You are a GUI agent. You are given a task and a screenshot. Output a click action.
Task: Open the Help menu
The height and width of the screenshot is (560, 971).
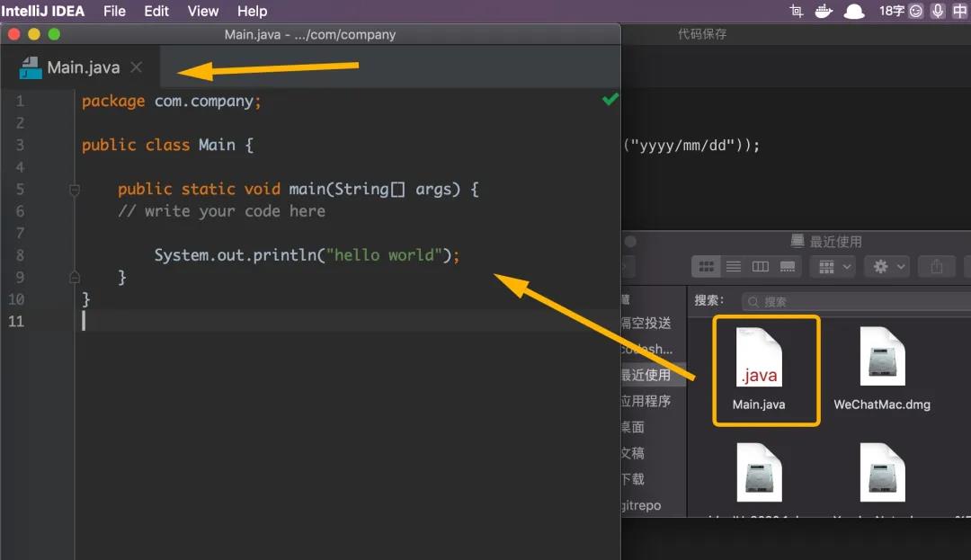(252, 11)
